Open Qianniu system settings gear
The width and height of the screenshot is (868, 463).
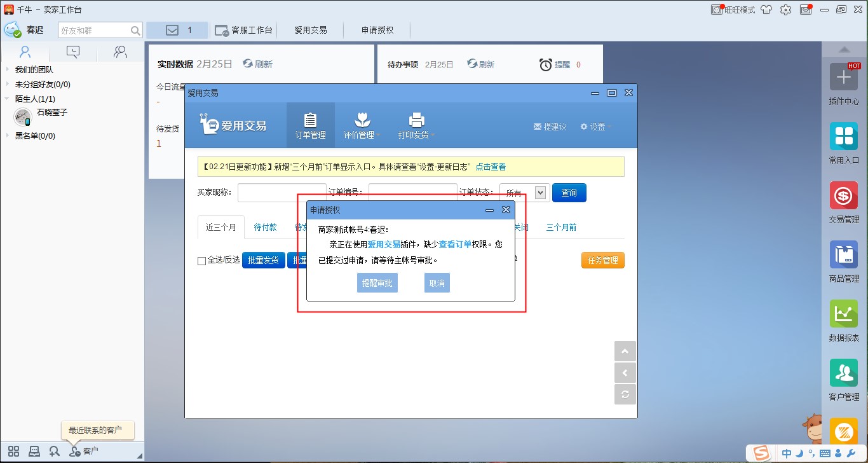pyautogui.click(x=786, y=10)
